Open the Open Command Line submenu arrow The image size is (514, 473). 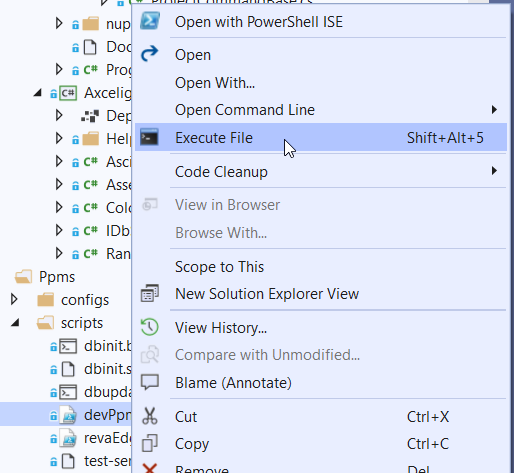point(494,109)
